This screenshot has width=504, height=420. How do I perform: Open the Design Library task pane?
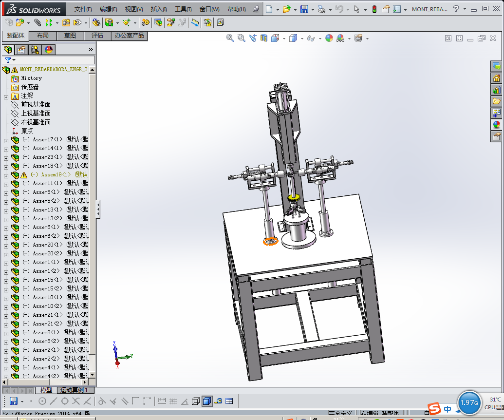tap(497, 90)
